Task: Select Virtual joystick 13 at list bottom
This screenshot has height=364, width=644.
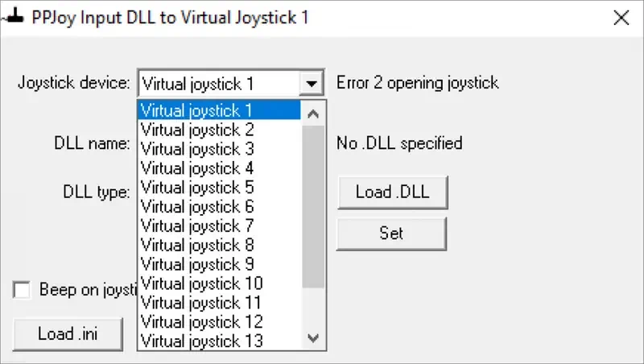Action: pos(201,341)
